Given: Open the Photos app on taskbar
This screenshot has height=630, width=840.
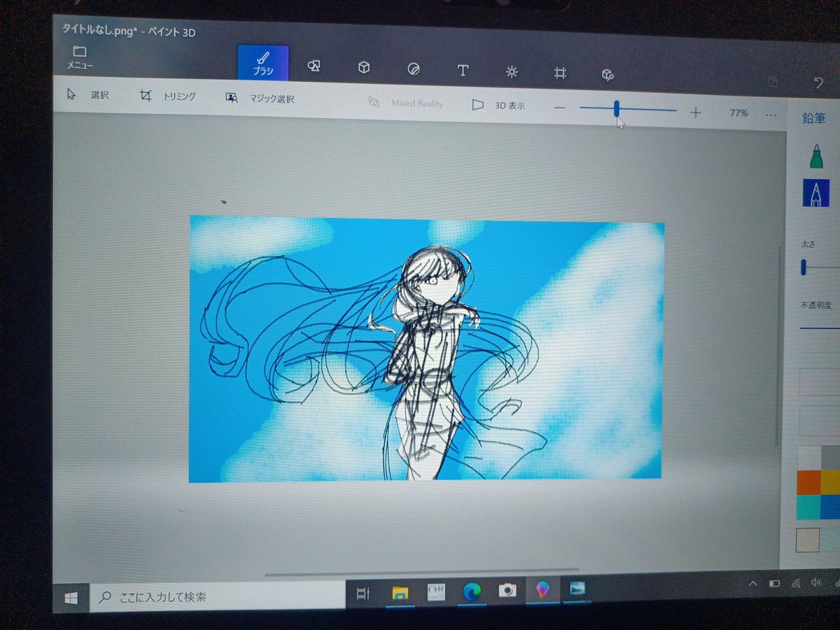Looking at the screenshot, I should pos(577,589).
